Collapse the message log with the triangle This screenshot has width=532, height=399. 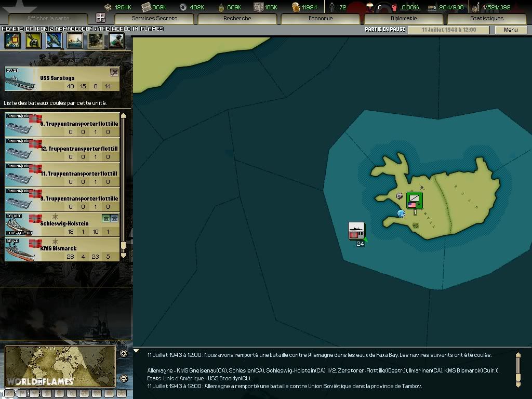point(136,351)
